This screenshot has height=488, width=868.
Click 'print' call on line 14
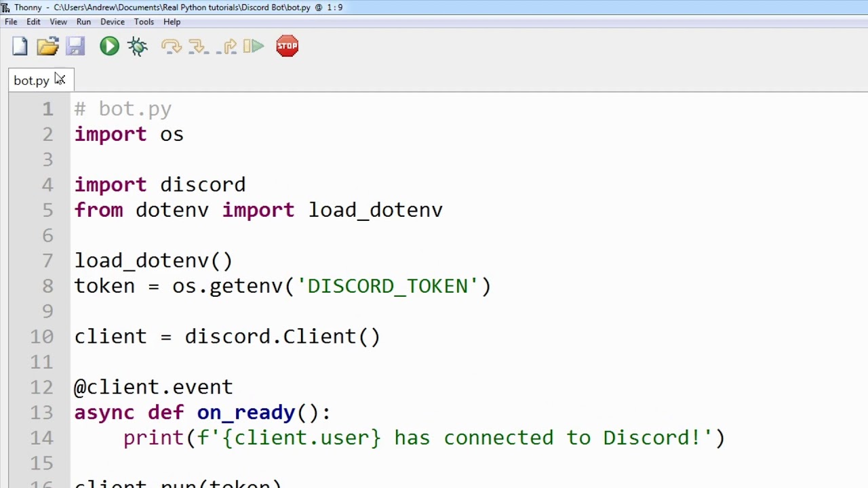tap(154, 438)
